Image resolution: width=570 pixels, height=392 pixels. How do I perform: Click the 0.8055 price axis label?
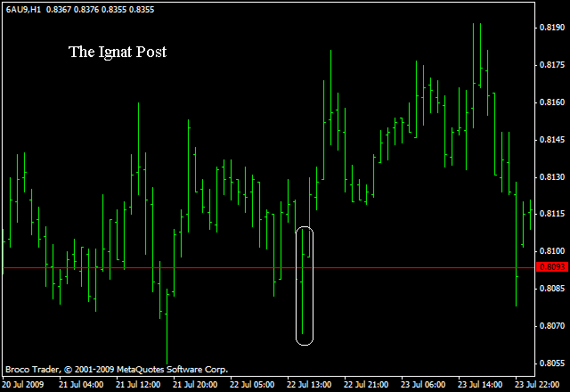click(552, 363)
